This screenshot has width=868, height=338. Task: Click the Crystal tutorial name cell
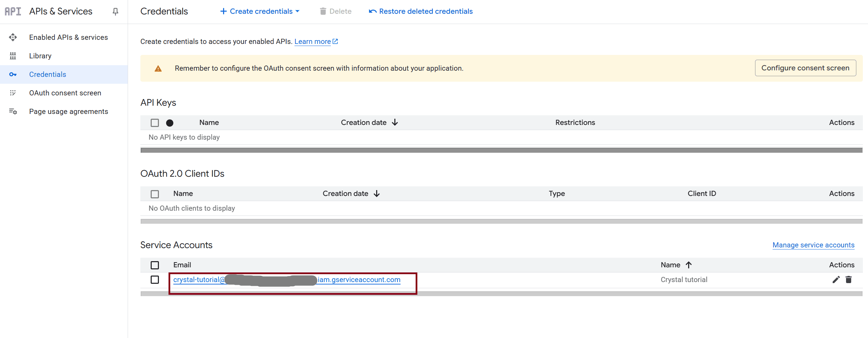(684, 280)
